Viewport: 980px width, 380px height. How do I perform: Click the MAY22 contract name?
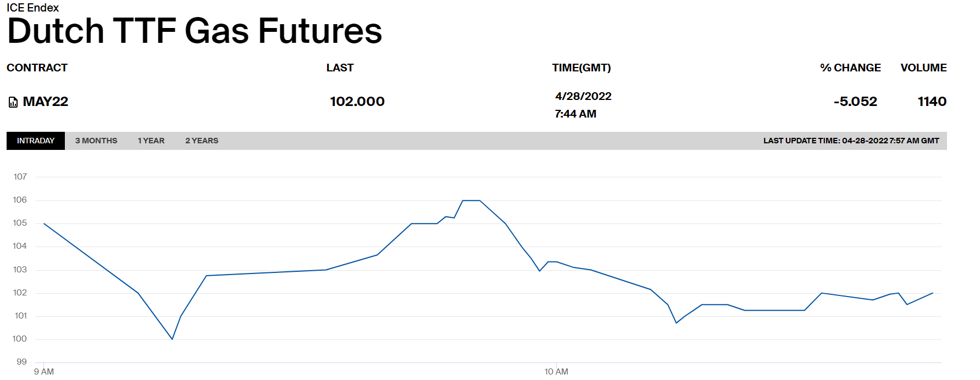(x=46, y=102)
